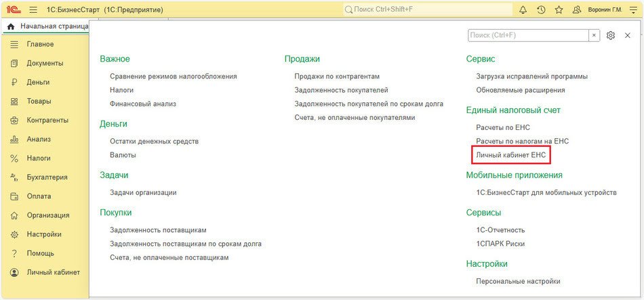The image size is (644, 300).
Task: Open the Документы section
Action: coord(45,63)
